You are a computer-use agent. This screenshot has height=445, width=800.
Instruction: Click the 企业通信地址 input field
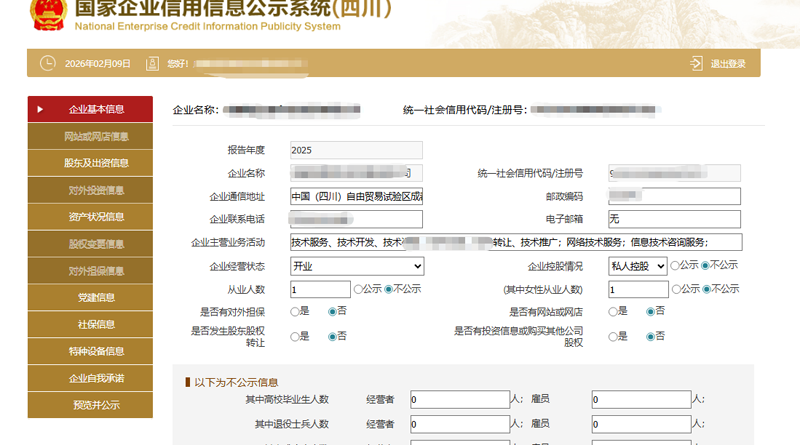tap(356, 196)
